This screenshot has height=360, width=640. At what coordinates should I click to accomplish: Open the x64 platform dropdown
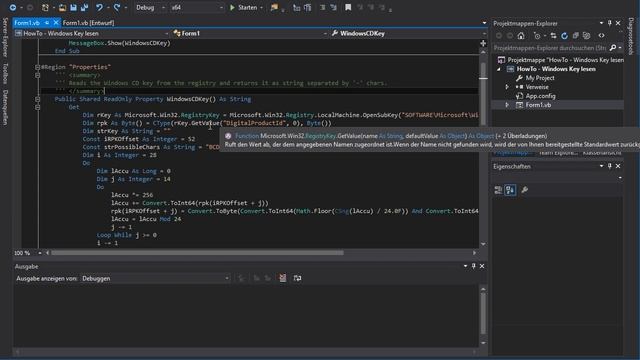point(197,7)
